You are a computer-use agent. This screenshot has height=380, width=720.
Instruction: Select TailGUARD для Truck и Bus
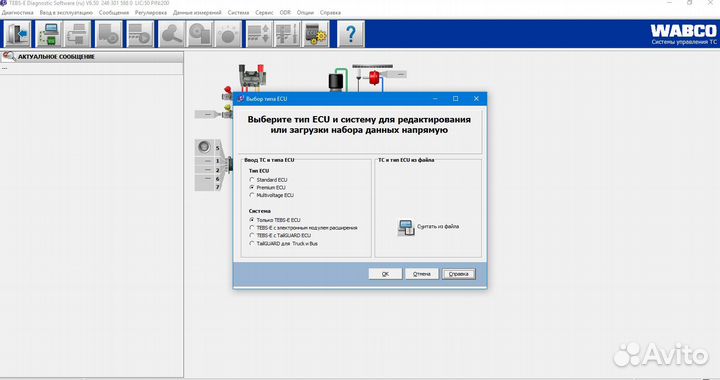(252, 243)
